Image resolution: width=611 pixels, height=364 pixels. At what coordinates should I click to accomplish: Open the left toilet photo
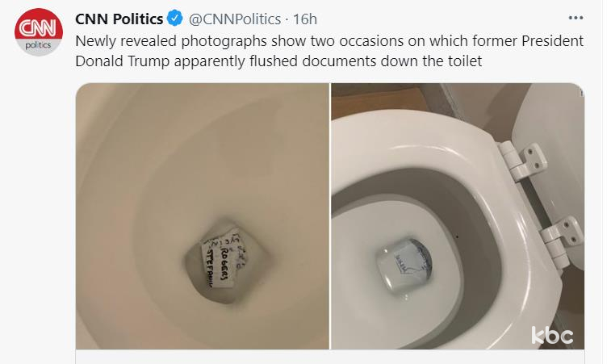[203, 216]
